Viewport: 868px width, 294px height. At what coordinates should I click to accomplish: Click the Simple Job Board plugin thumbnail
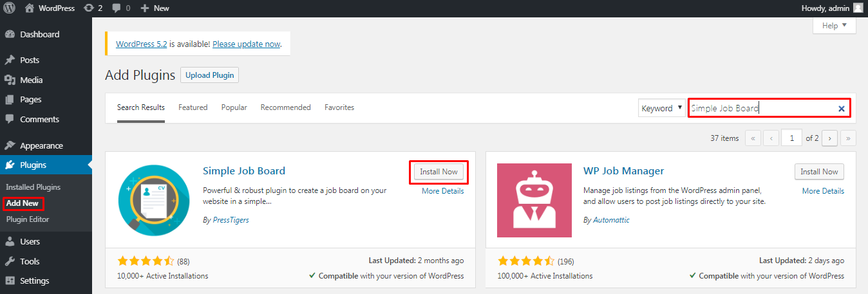tap(154, 201)
